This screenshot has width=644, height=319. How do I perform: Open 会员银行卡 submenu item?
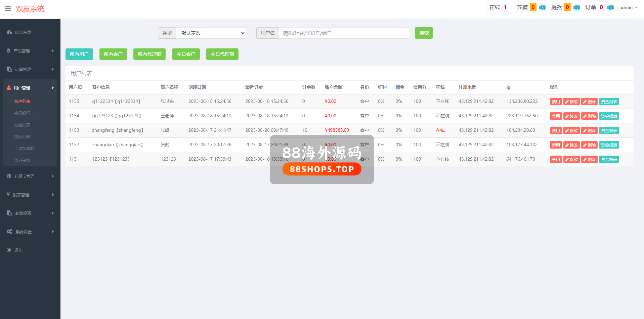(x=24, y=113)
